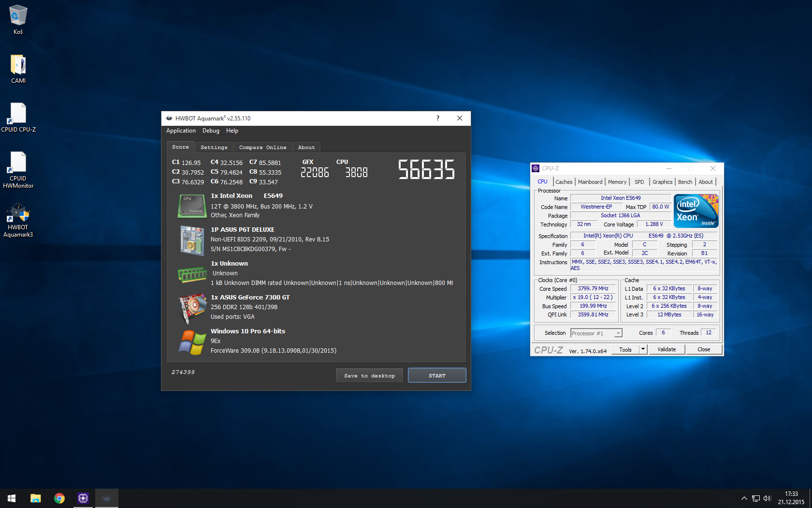The image size is (812, 508).
Task: Select the HWBOT Aquamark3 desktop shortcut
Action: point(18,219)
